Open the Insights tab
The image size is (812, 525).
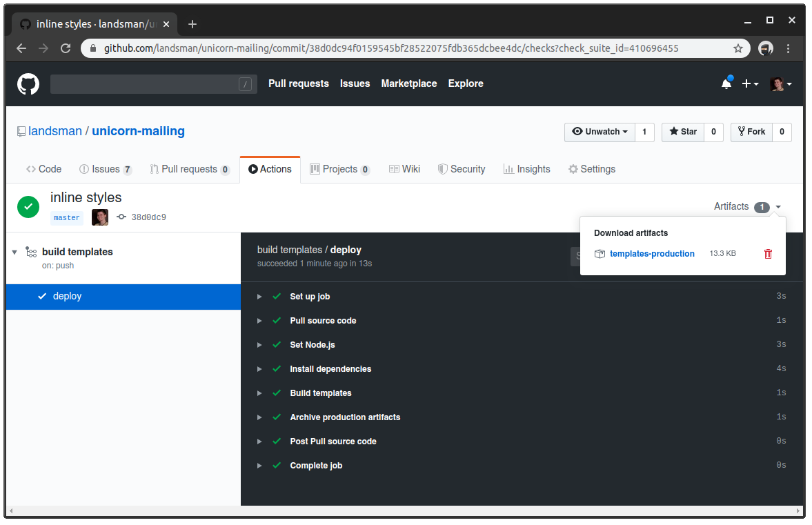(526, 169)
